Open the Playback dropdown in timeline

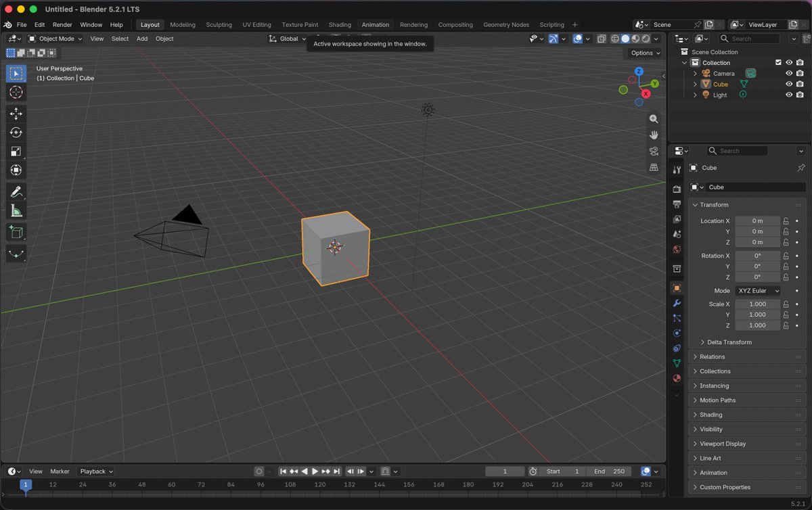(x=97, y=471)
